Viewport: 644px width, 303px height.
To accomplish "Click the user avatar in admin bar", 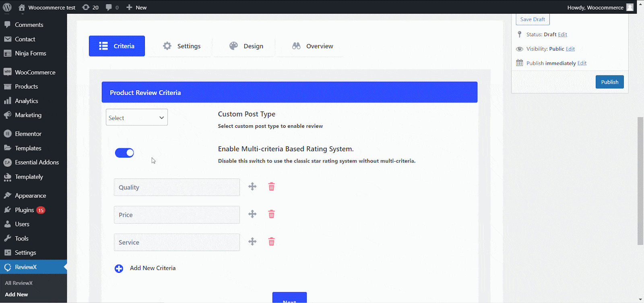I will [x=630, y=7].
